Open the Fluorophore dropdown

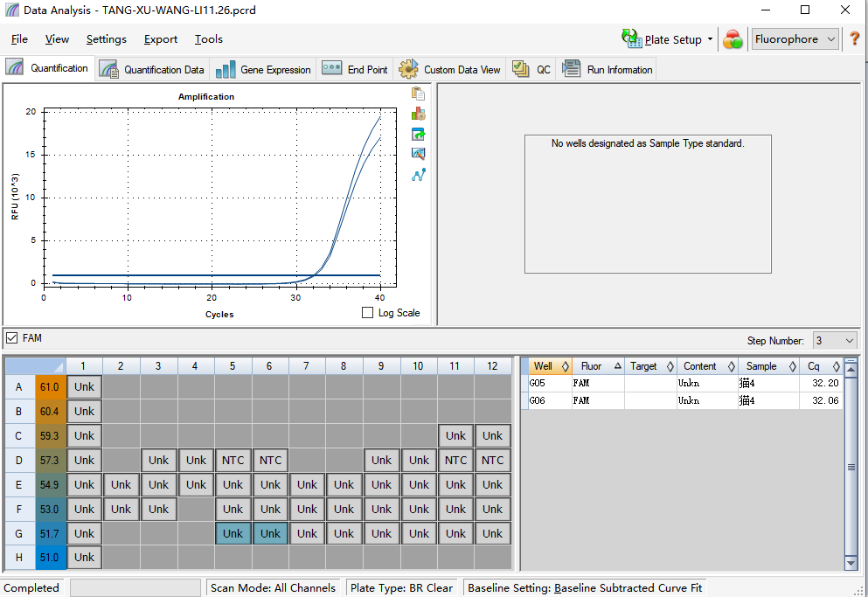[x=795, y=39]
